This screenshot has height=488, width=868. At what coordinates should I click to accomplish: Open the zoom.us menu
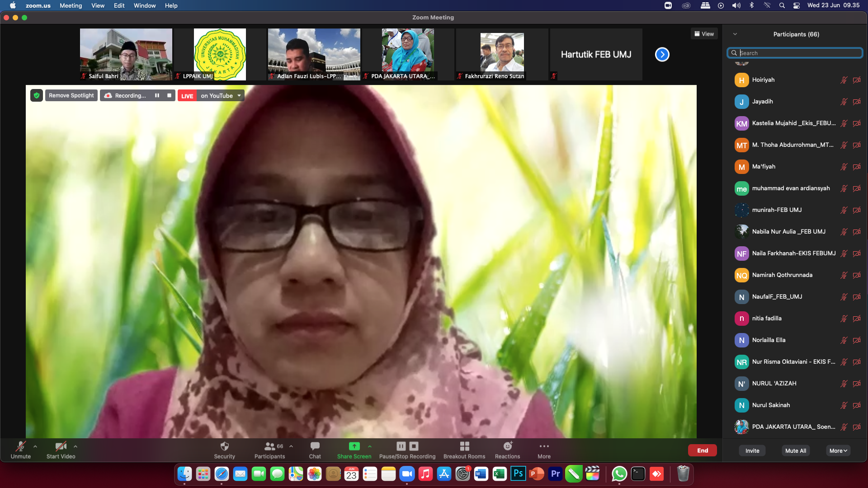click(38, 5)
